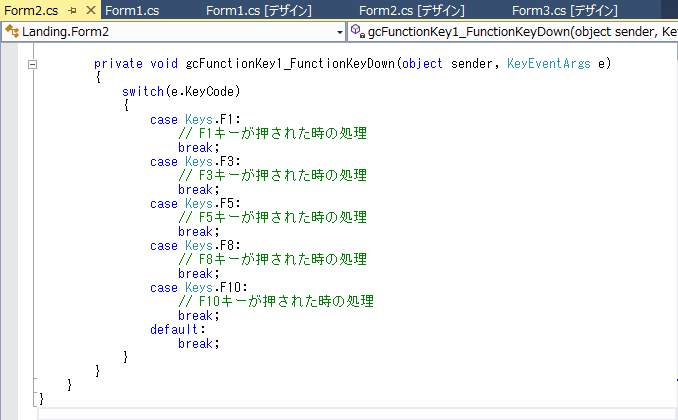Viewport: 678px width, 420px height.
Task: Click the case Keys.F10 line
Action: (x=198, y=287)
